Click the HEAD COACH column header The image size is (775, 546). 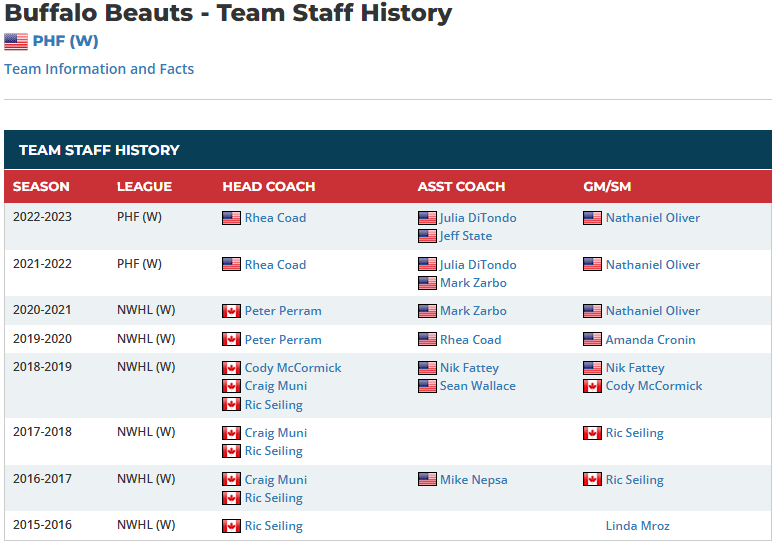coord(269,186)
